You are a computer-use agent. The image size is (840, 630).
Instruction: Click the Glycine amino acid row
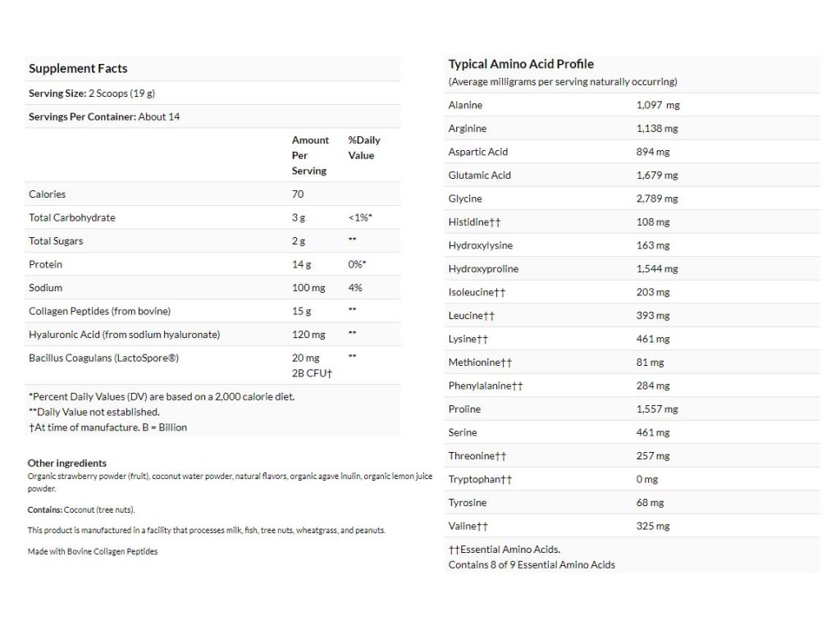465,199
